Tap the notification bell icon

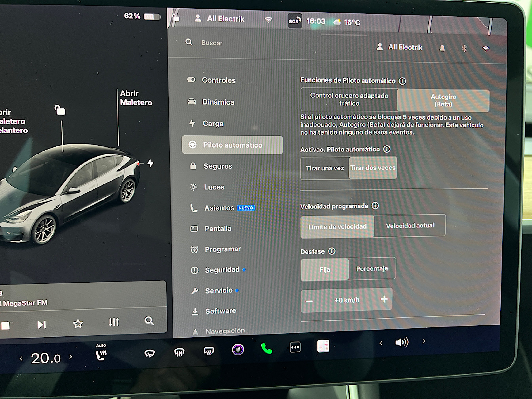[442, 48]
